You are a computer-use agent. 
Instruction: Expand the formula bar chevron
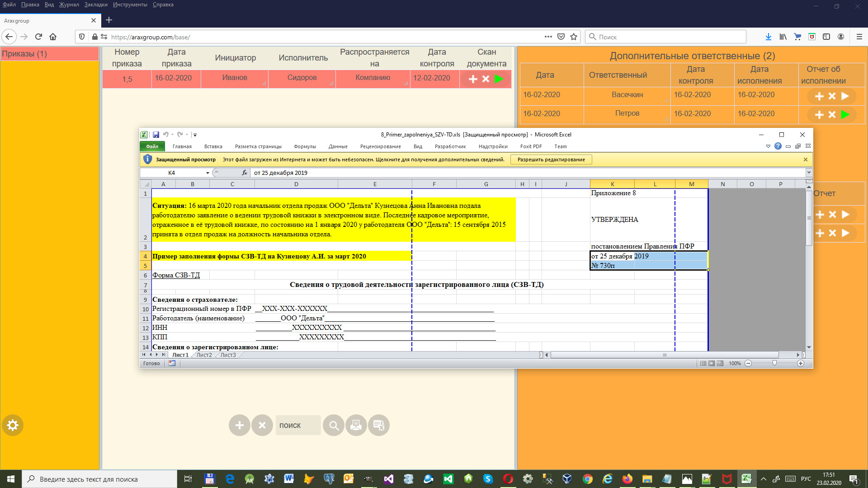click(809, 173)
